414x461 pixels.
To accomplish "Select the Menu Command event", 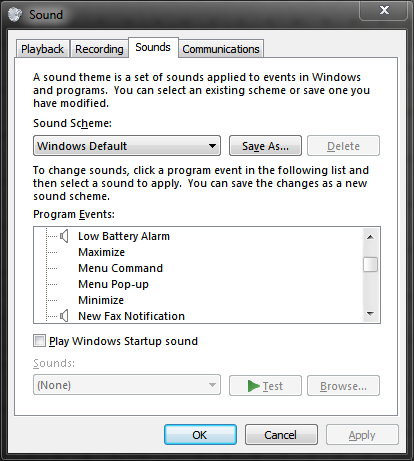I will coord(120,268).
